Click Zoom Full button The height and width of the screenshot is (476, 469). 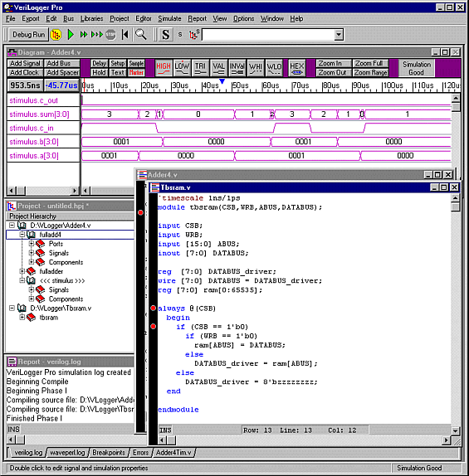pyautogui.click(x=370, y=64)
